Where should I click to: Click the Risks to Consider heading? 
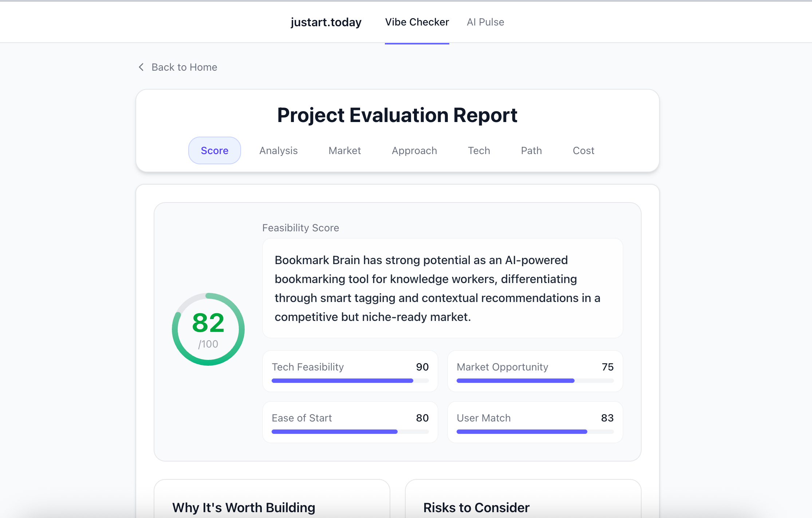click(476, 507)
